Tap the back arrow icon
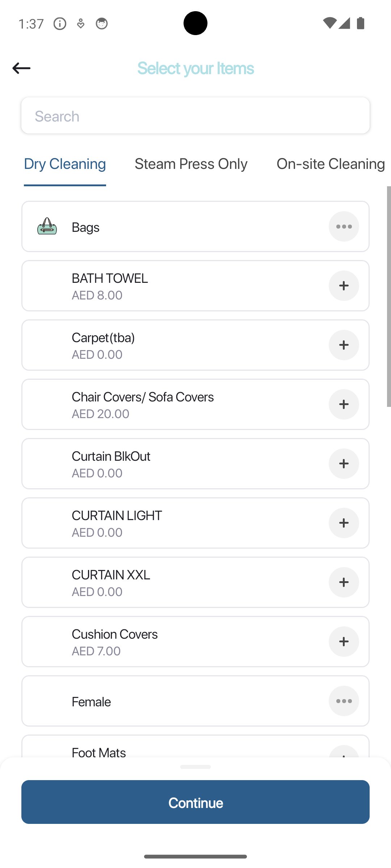 coord(21,68)
